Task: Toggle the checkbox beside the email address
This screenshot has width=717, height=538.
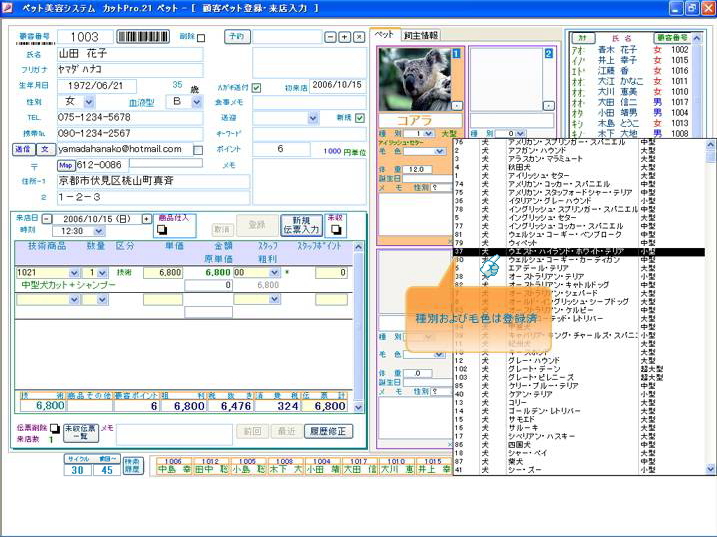Action: pos(198,150)
